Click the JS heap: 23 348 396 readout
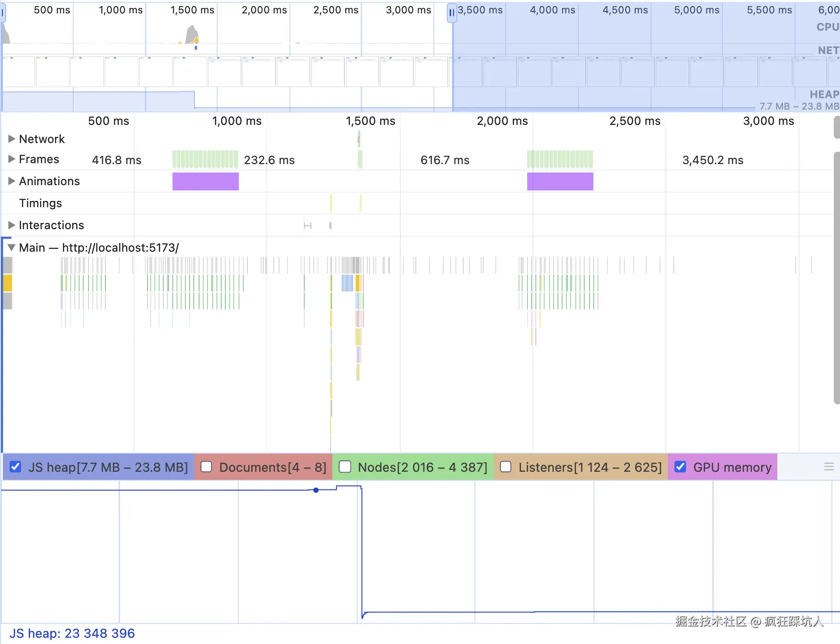The height and width of the screenshot is (644, 840). tap(72, 633)
